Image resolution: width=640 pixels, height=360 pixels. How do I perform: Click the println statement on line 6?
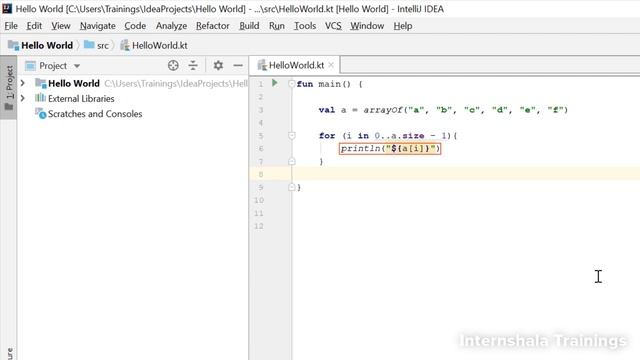[x=390, y=149]
